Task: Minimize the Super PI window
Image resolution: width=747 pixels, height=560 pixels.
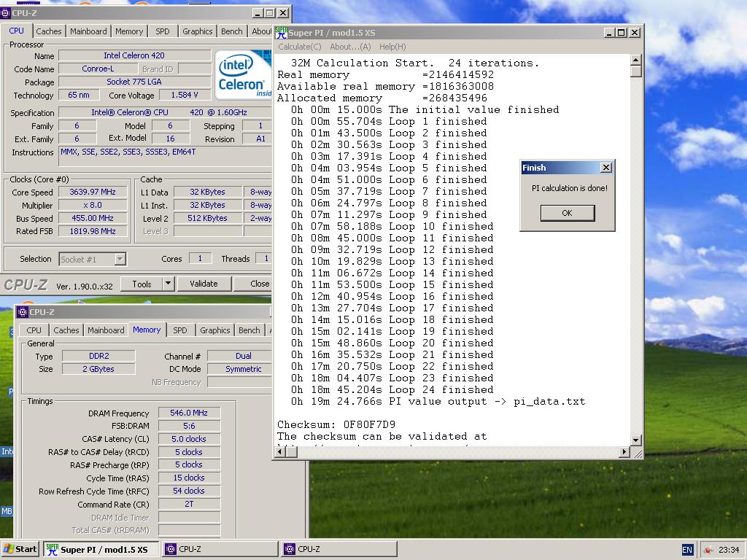Action: [610, 33]
